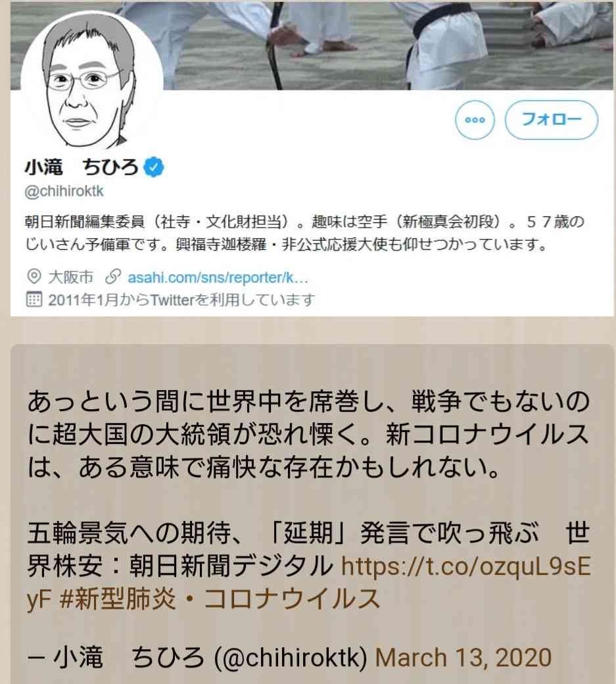Click the @chihiroktk handle under profile name

[64, 191]
